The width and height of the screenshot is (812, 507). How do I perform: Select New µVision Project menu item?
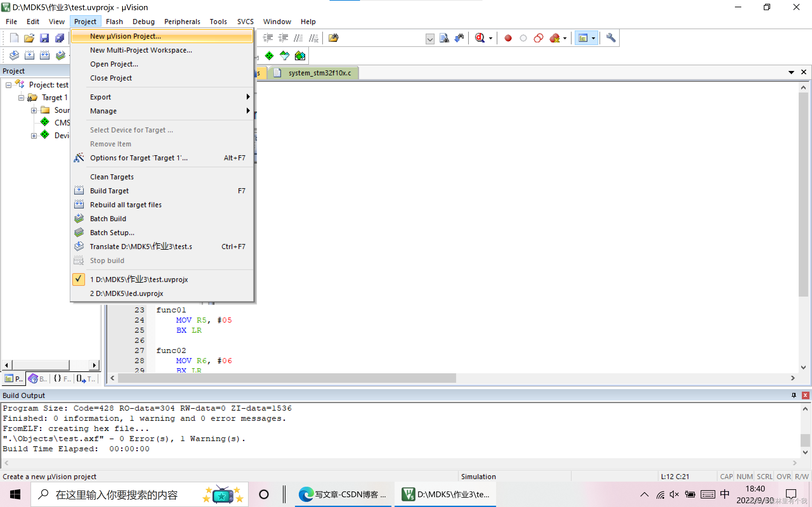click(x=125, y=36)
